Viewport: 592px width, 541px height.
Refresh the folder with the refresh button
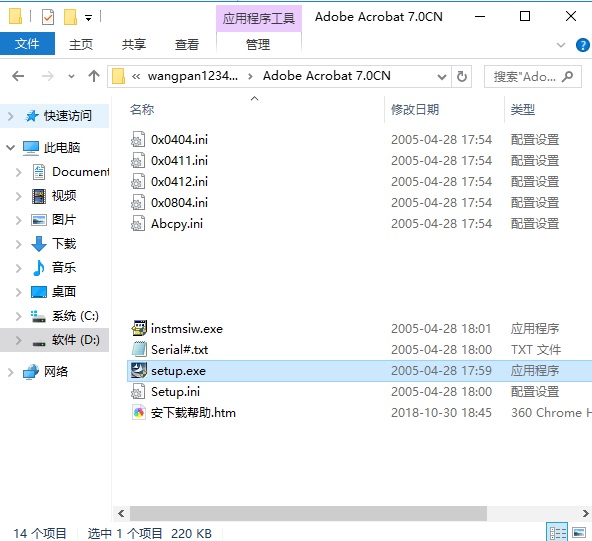462,77
